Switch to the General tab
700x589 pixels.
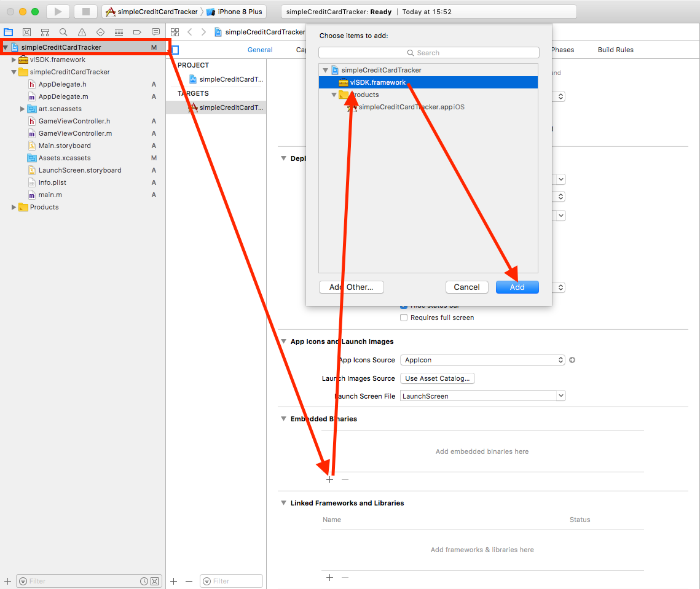coord(260,50)
